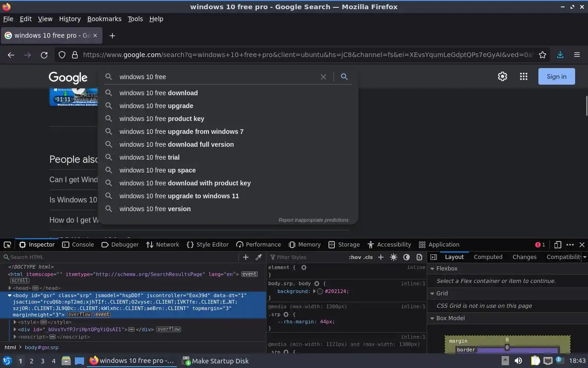
Task: Open the volume control in system tray
Action: tap(518, 361)
